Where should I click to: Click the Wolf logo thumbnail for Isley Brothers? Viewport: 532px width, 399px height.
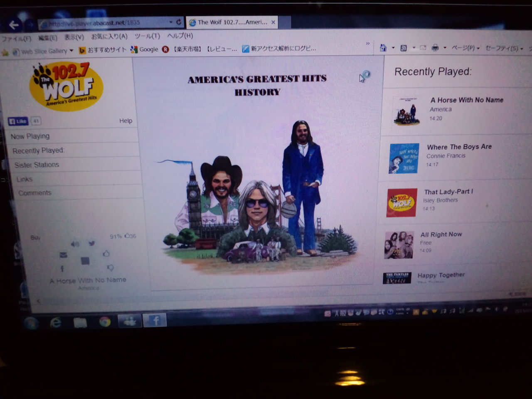tap(401, 203)
